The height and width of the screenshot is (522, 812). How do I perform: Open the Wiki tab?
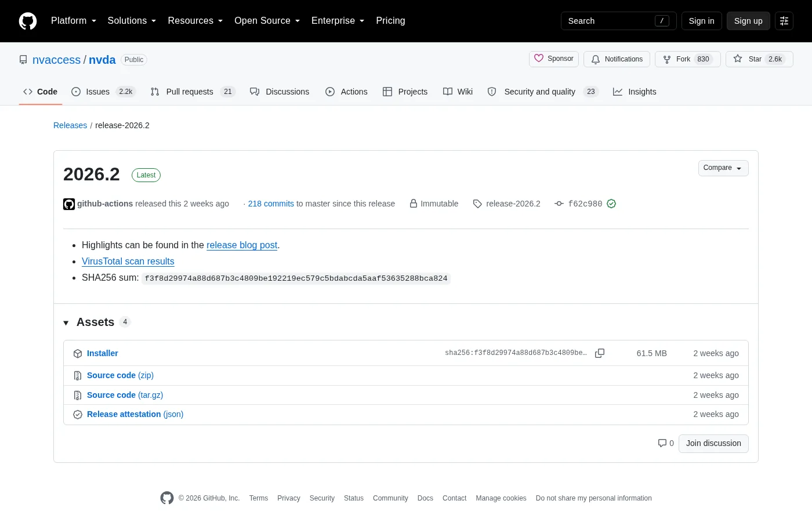tap(458, 92)
